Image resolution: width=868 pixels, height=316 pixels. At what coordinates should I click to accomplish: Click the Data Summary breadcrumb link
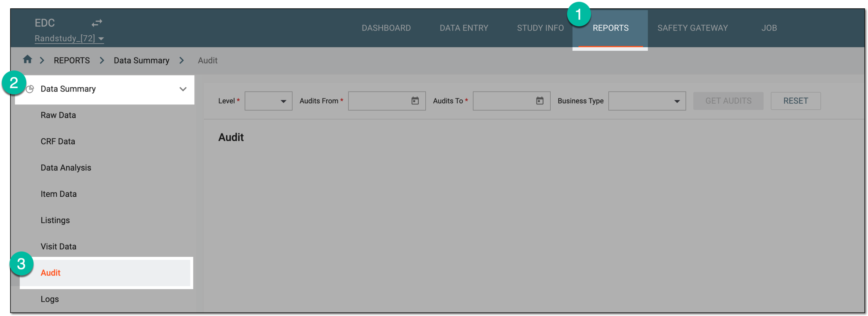coord(141,60)
